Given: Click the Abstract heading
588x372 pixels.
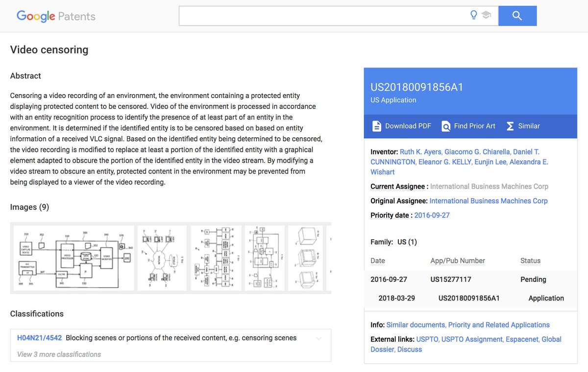Looking at the screenshot, I should 25,76.
